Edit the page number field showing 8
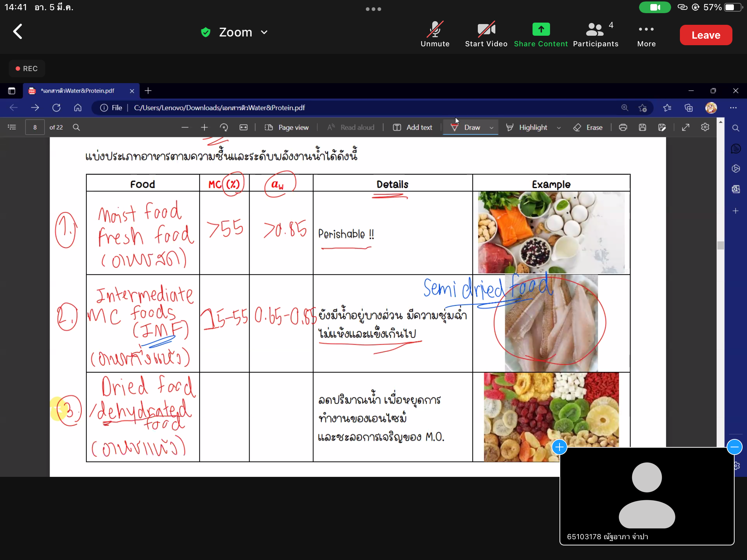Image resolution: width=747 pixels, height=560 pixels. pyautogui.click(x=35, y=127)
